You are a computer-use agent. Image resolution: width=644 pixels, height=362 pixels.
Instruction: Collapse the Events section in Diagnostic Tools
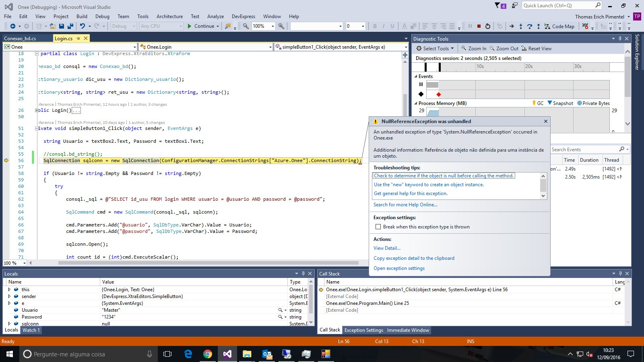[416, 76]
